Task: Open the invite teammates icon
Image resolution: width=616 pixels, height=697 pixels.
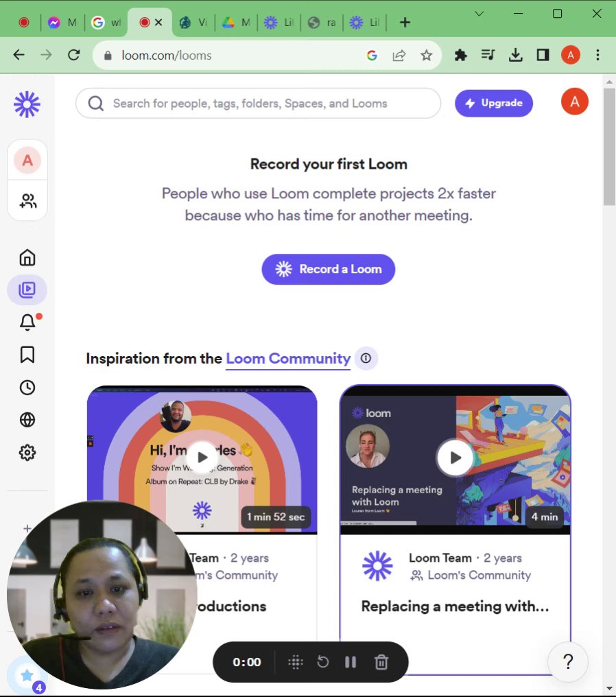Action: coord(27,201)
